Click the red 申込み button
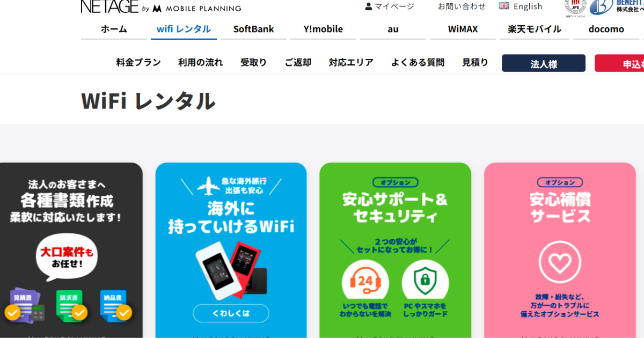This screenshot has width=644, height=338. pos(619,63)
